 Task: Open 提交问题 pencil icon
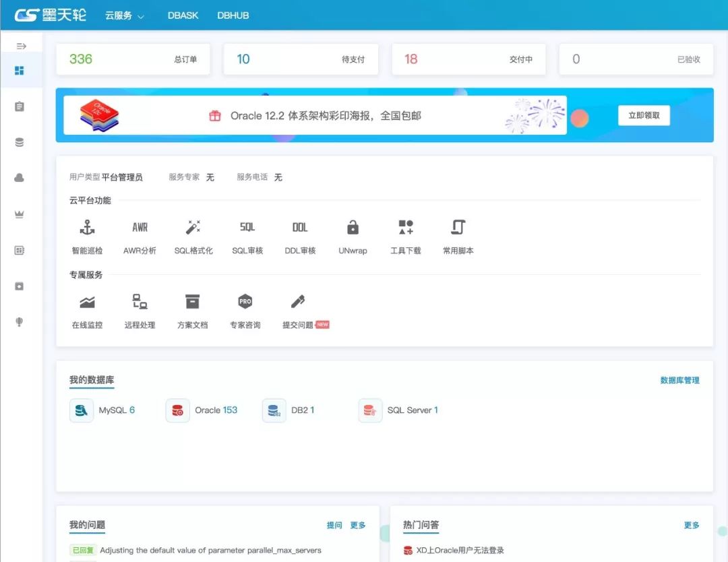tap(298, 302)
